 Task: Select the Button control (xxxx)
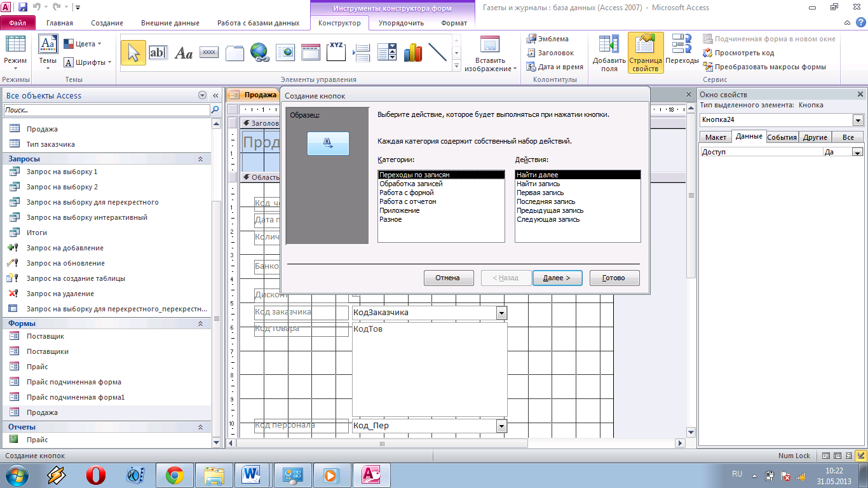[209, 53]
